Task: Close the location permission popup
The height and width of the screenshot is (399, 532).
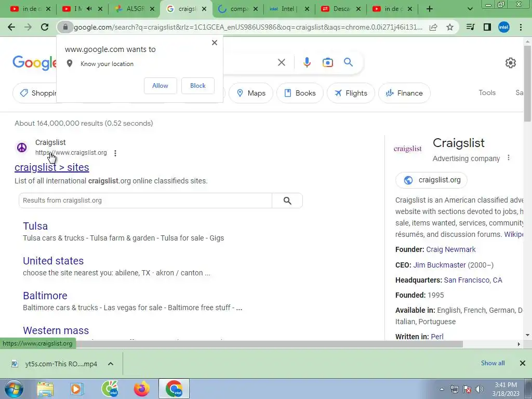Action: coord(215,43)
